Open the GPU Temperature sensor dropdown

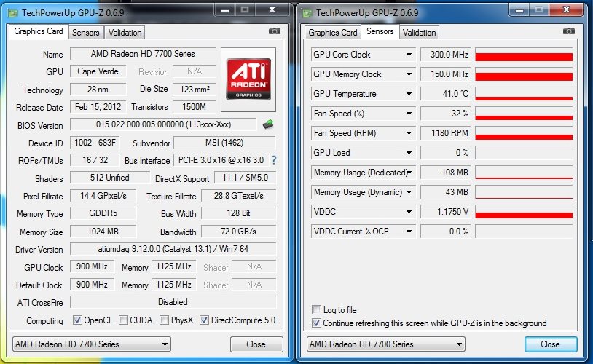pyautogui.click(x=409, y=94)
